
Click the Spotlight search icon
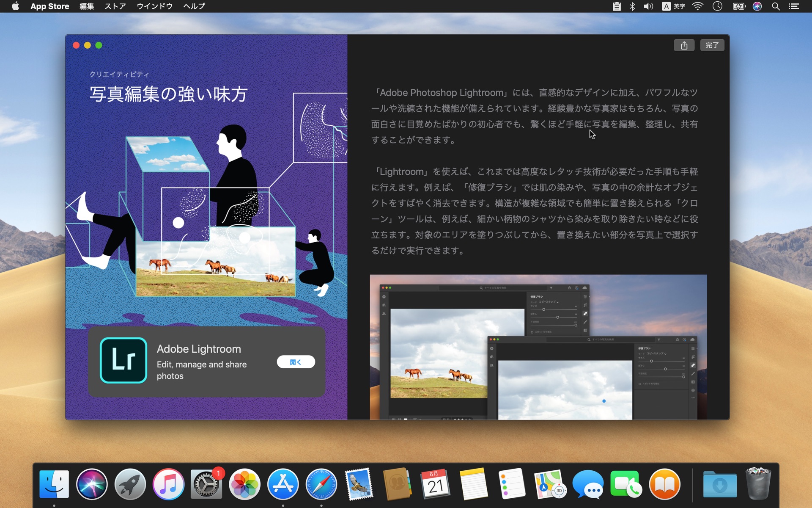[x=776, y=6]
